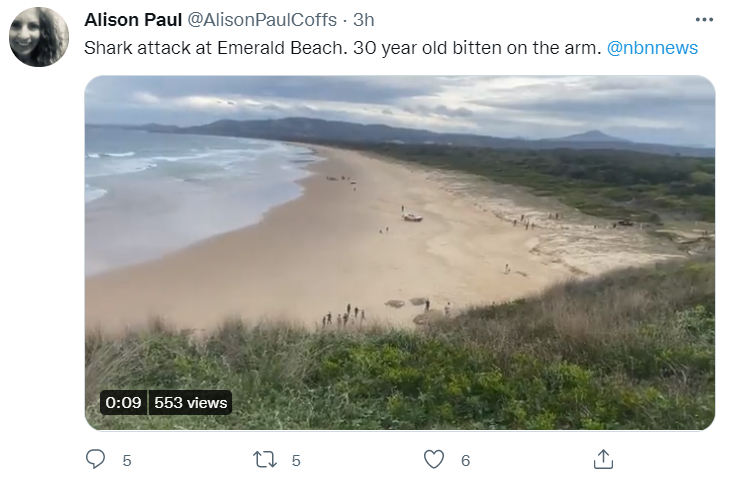Like the tweet with heart icon

pos(434,460)
